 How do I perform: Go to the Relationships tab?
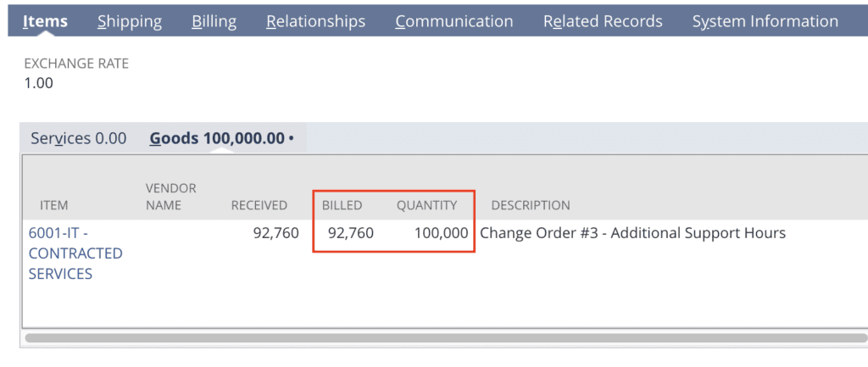(x=315, y=21)
